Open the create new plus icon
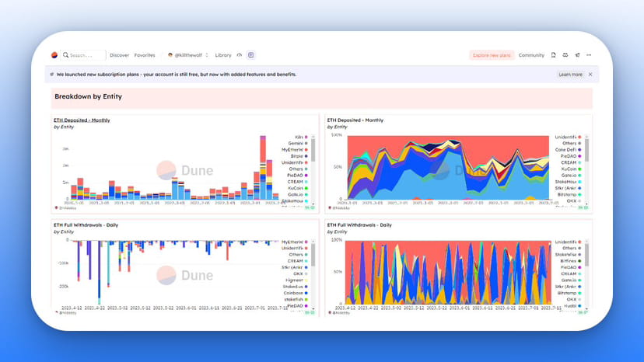 (x=251, y=55)
